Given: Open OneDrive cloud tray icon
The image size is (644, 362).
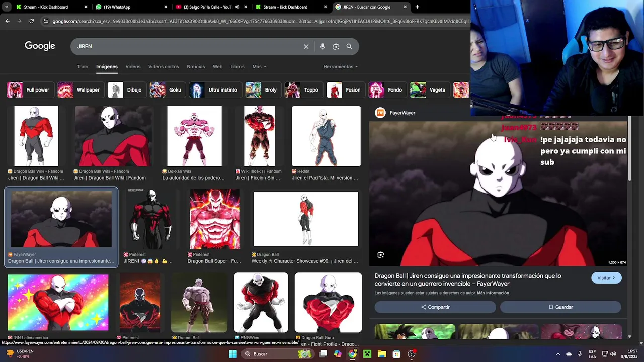Looking at the screenshot, I should tap(569, 354).
